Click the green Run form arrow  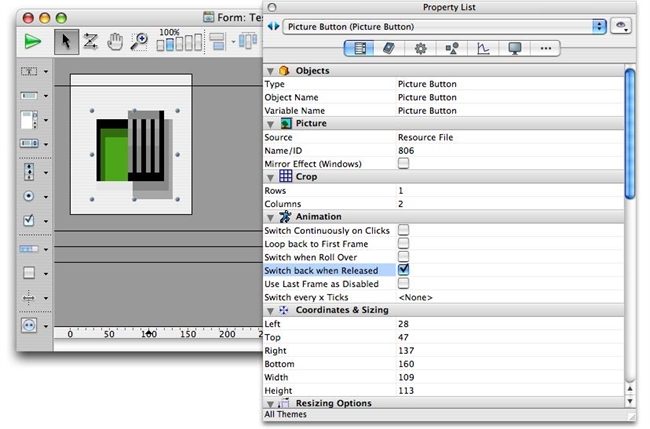point(34,41)
